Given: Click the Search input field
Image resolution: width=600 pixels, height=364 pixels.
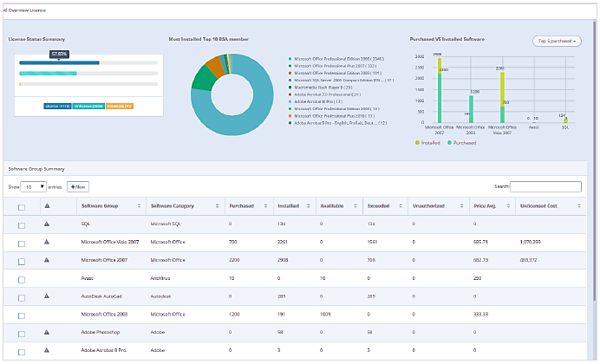Looking at the screenshot, I should click(x=545, y=186).
